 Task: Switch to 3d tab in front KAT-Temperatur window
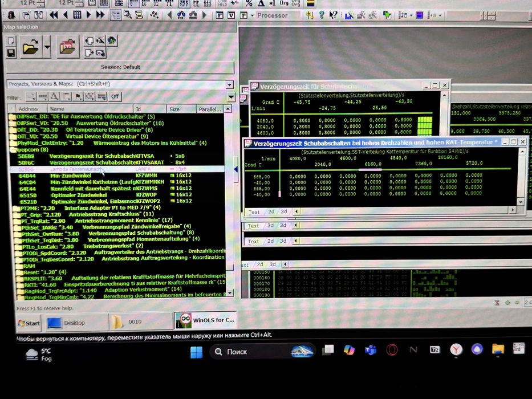pos(284,211)
